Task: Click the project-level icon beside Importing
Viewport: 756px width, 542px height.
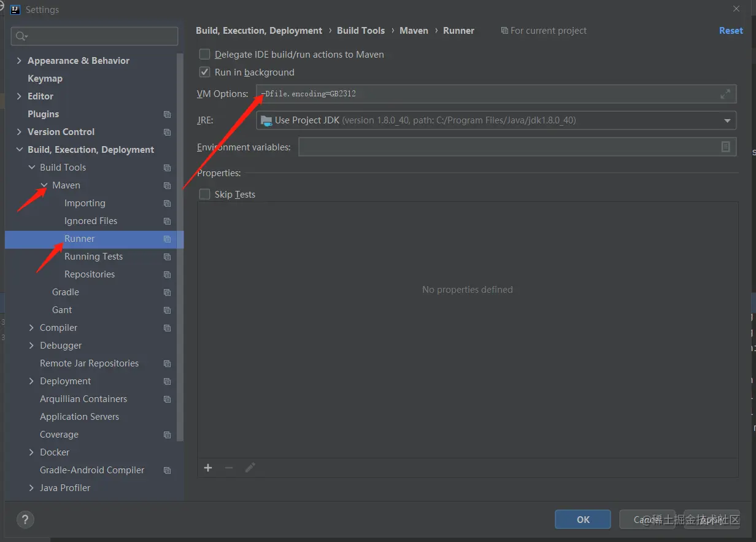Action: coord(167,203)
